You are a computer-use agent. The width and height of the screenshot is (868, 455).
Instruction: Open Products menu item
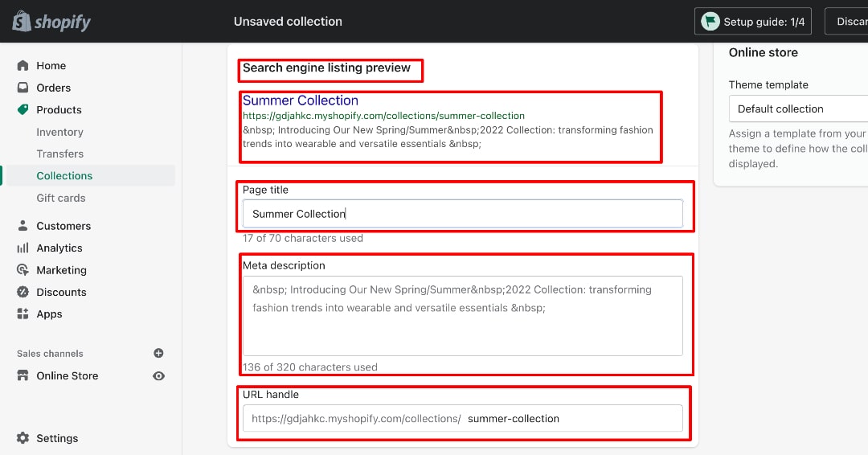[59, 109]
